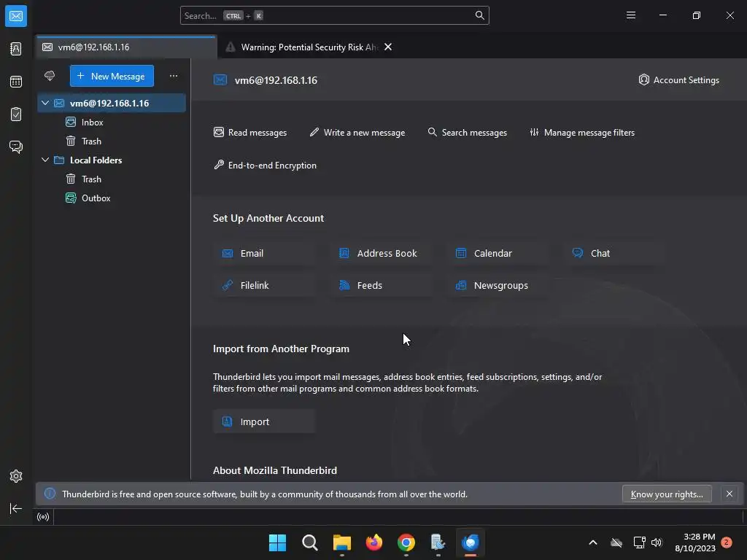Open File Explorer from the taskbar
Image resolution: width=747 pixels, height=560 pixels.
coord(342,542)
